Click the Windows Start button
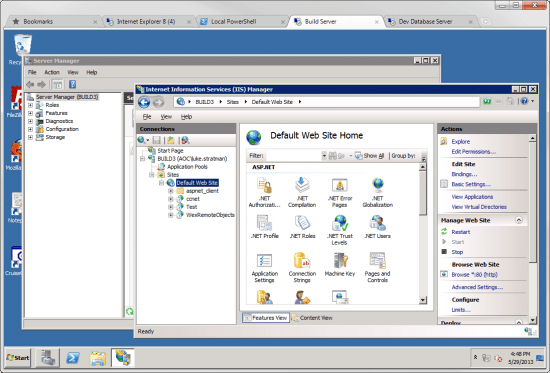This screenshot has height=373, width=550. (x=18, y=358)
